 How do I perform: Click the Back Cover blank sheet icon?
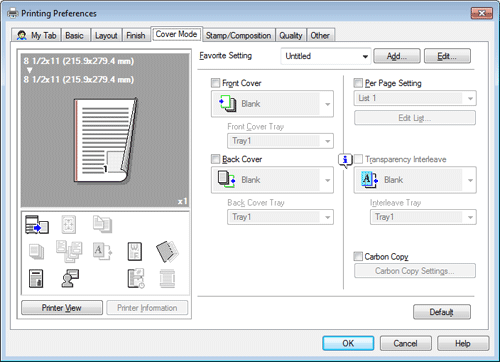pos(227,179)
